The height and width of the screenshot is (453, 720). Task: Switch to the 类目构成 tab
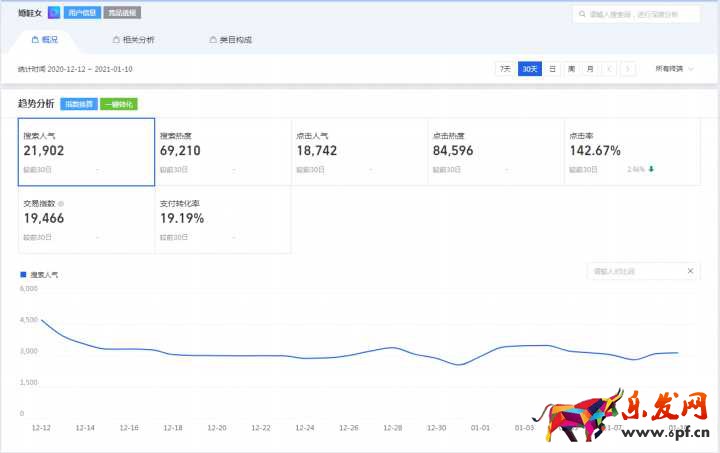229,40
